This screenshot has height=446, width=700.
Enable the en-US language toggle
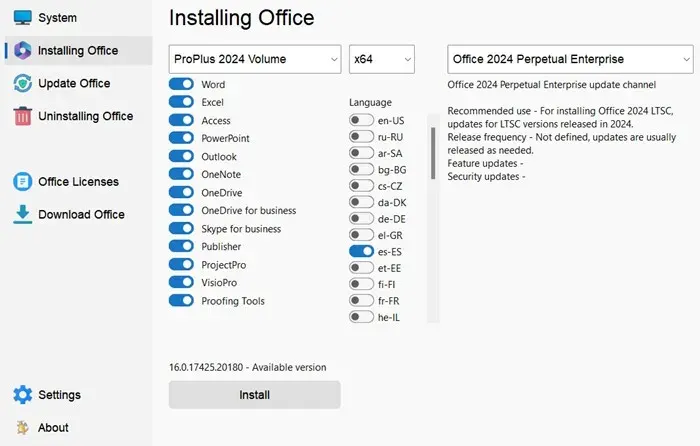[361, 120]
